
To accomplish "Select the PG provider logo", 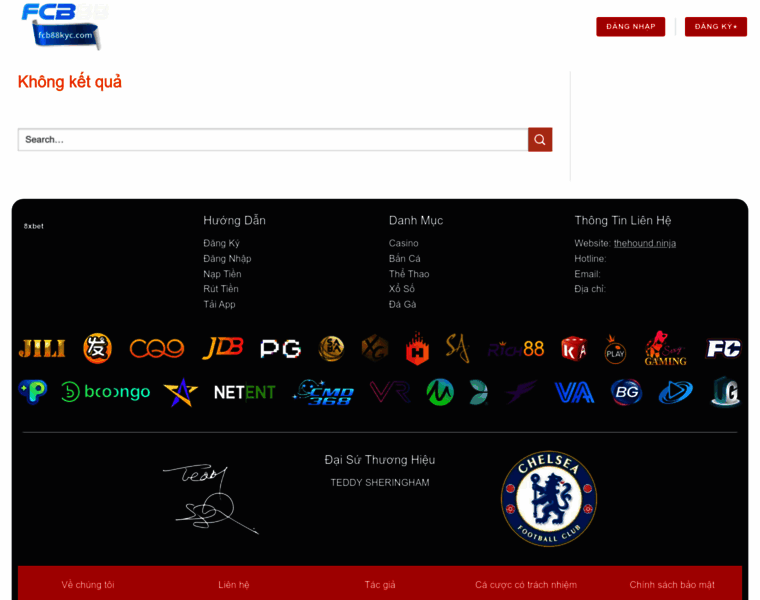I will 280,348.
